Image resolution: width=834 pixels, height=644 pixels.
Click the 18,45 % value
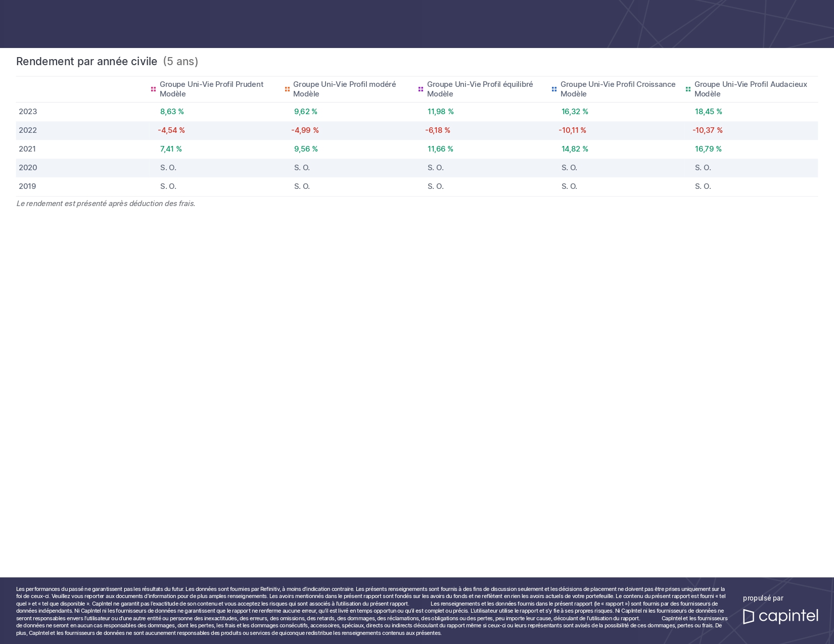tap(709, 112)
